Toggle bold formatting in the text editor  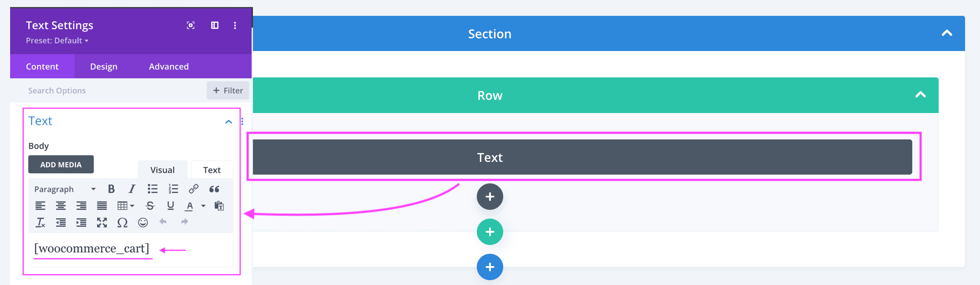pos(111,189)
